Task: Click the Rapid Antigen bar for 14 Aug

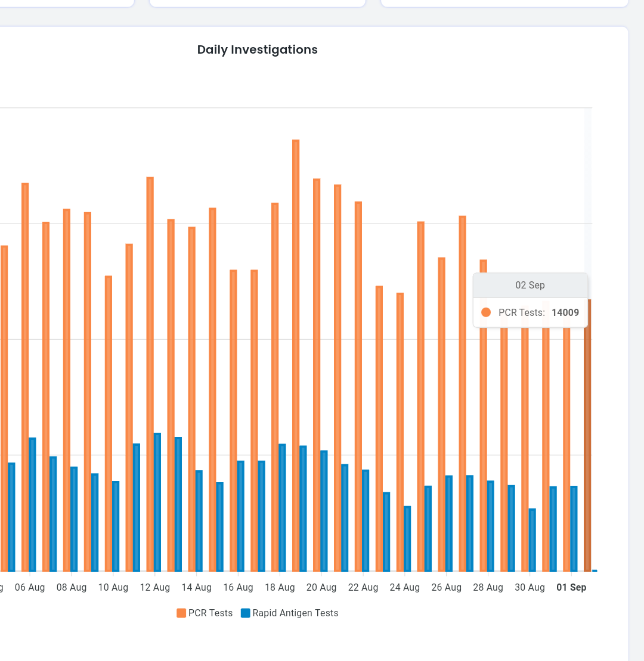Action: tap(199, 521)
